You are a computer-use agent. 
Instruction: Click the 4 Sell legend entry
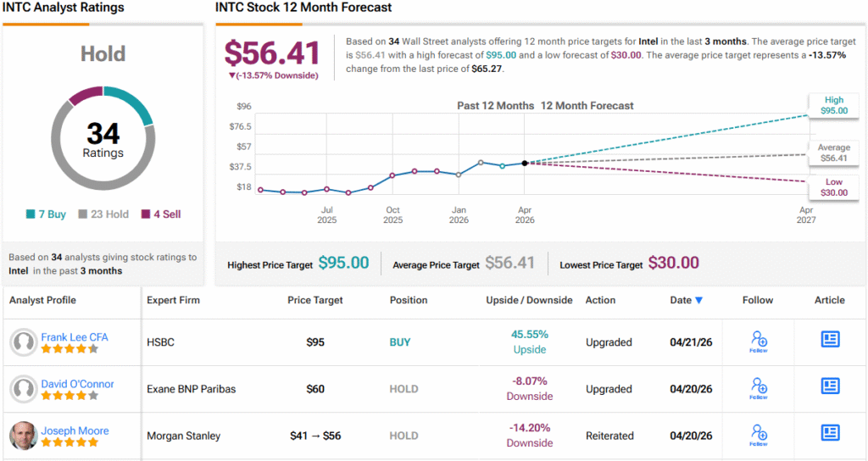tap(160, 214)
